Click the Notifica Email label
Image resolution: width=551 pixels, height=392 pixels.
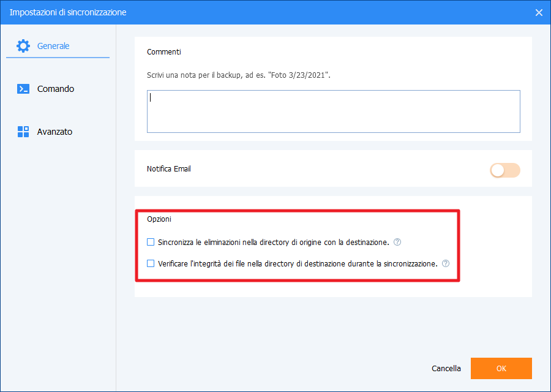coord(169,169)
